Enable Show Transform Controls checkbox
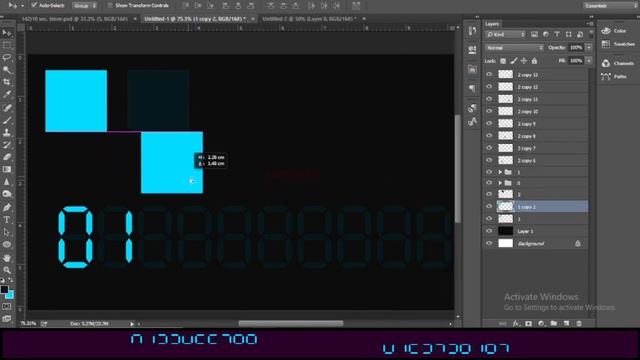This screenshot has height=360, width=640. click(110, 6)
